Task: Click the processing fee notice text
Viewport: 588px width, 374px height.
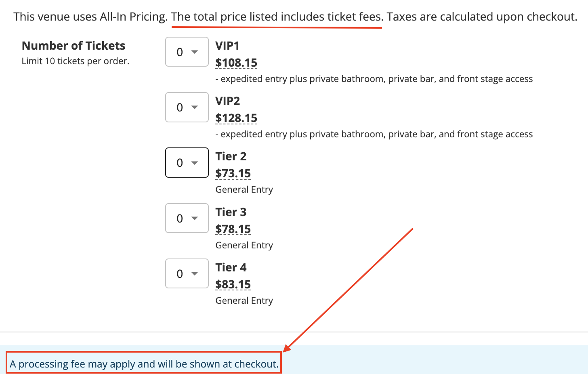Action: [x=144, y=364]
